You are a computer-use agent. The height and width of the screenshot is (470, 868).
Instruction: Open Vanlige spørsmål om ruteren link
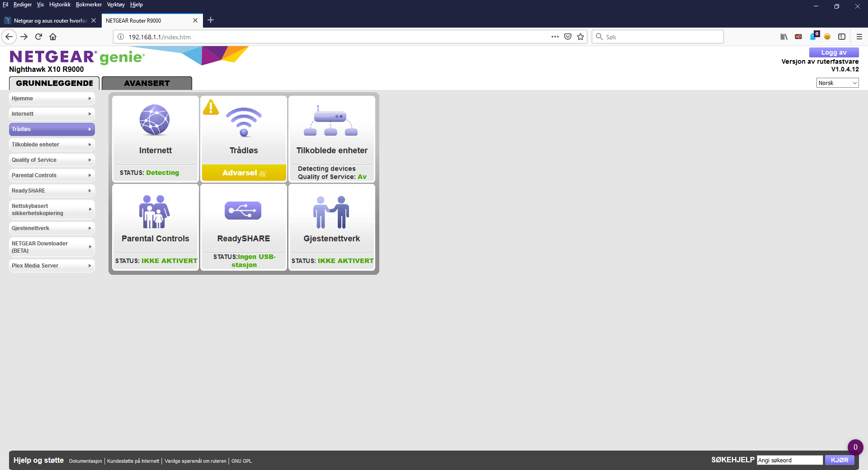point(195,461)
